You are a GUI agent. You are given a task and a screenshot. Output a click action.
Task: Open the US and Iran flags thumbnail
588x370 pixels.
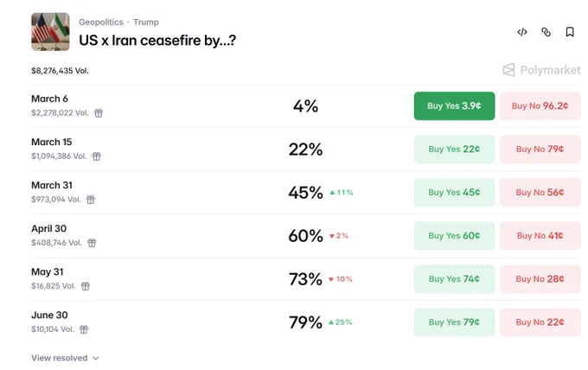[50, 32]
